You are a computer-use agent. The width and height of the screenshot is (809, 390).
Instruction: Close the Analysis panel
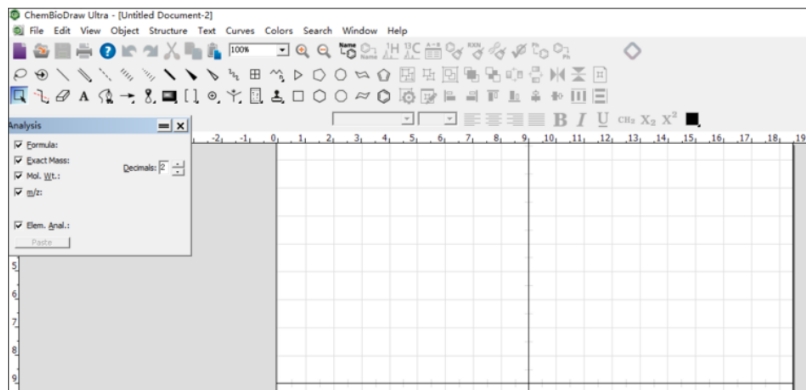[x=180, y=125]
